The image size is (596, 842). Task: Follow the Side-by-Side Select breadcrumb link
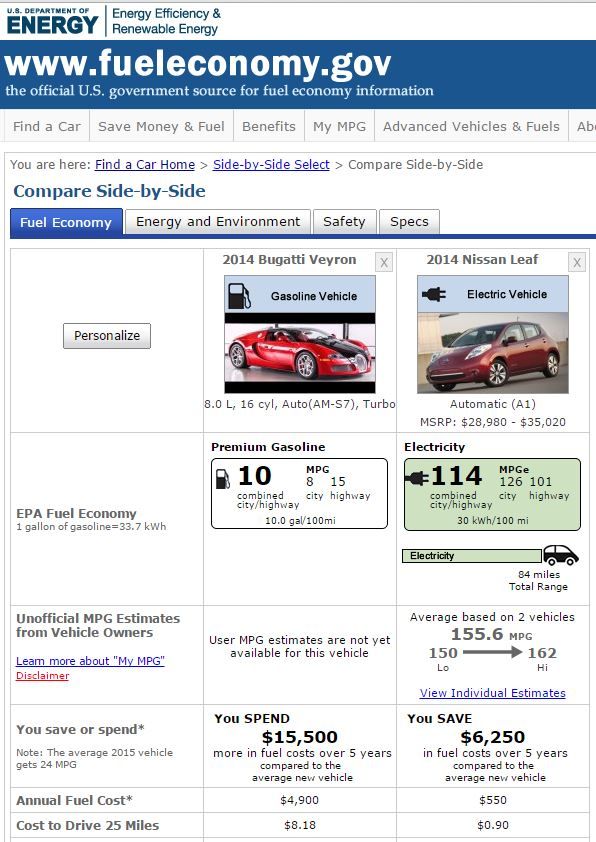(x=271, y=164)
